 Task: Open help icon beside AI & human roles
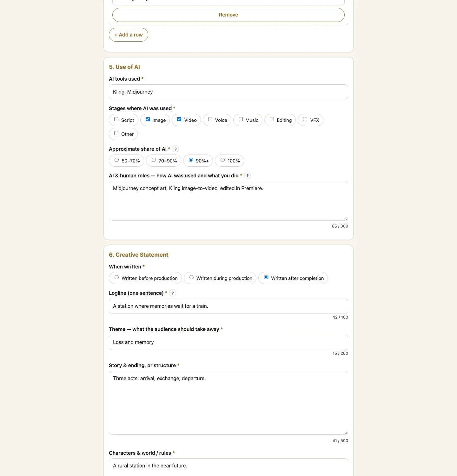pyautogui.click(x=248, y=175)
